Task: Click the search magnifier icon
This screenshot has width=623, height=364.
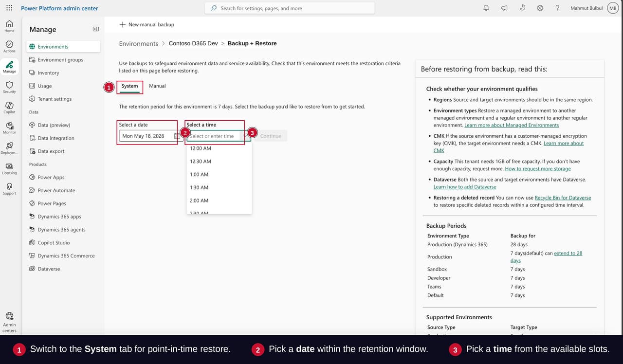Action: click(214, 8)
